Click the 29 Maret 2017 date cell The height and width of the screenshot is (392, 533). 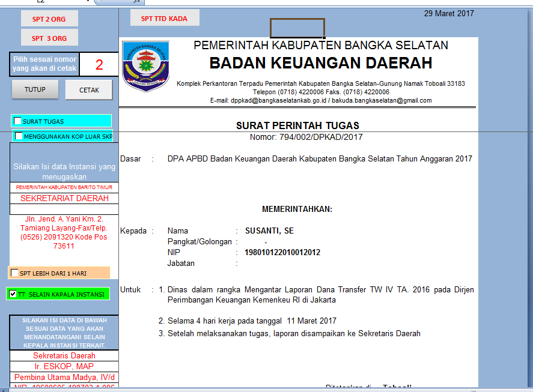[x=449, y=13]
